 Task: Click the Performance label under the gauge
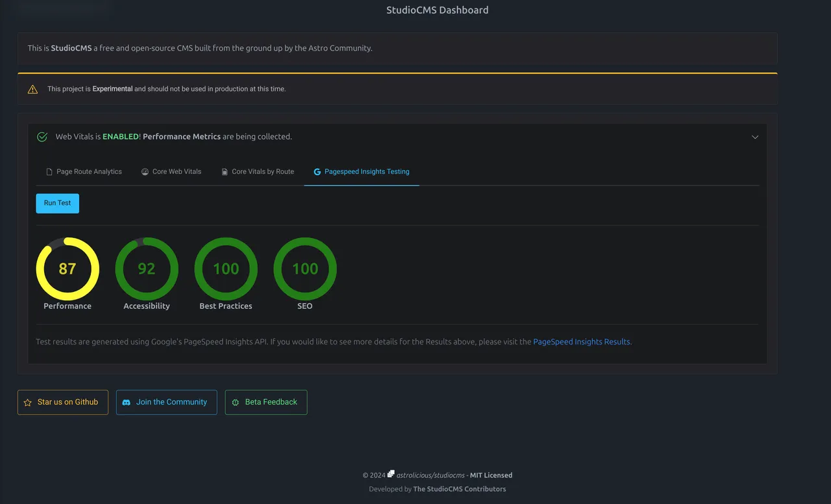(x=68, y=306)
